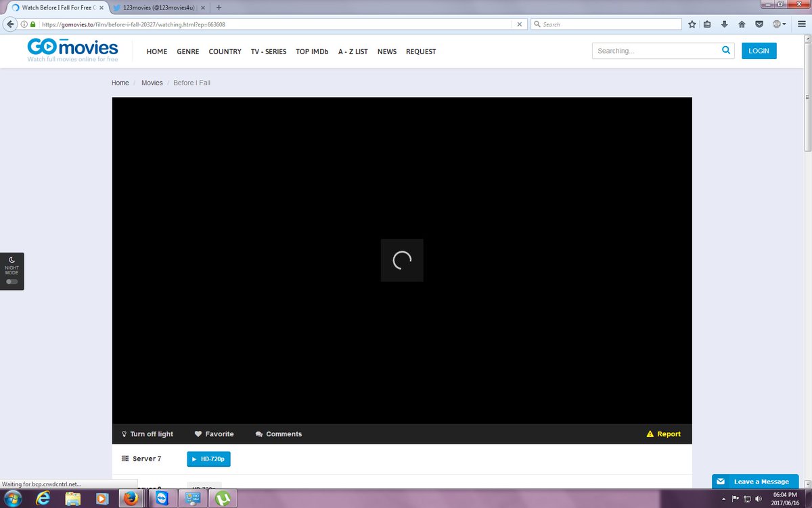This screenshot has width=812, height=508.
Task: Click the site search magnifier icon
Action: [x=726, y=50]
